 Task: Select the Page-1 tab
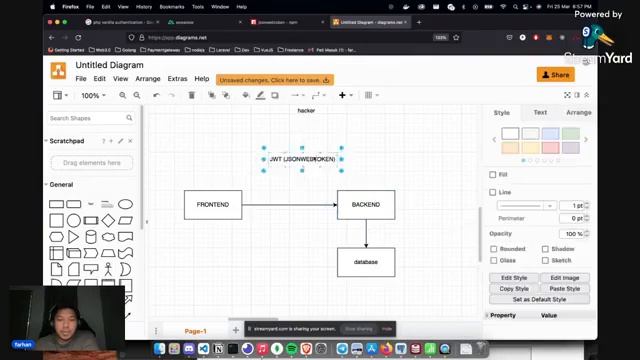196,331
